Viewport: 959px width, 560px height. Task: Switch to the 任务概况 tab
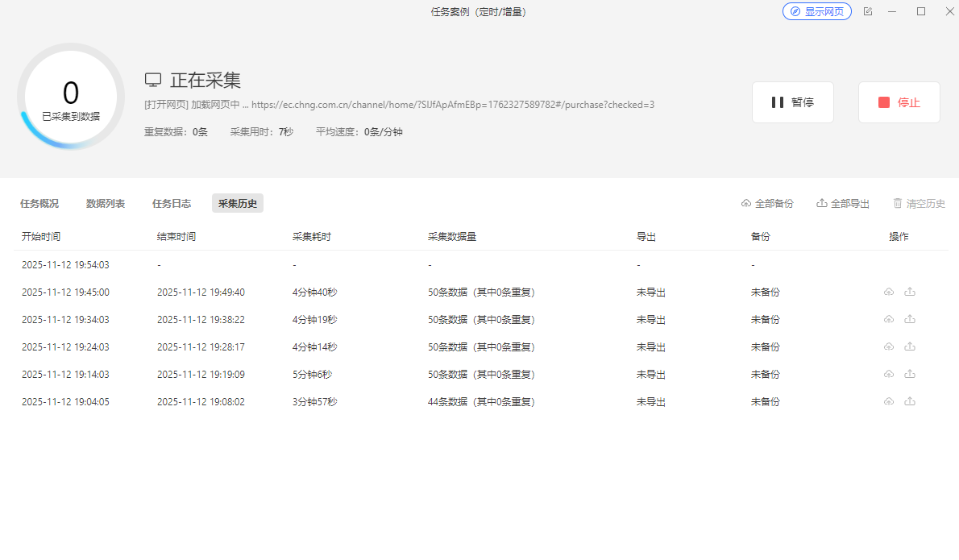coord(39,204)
